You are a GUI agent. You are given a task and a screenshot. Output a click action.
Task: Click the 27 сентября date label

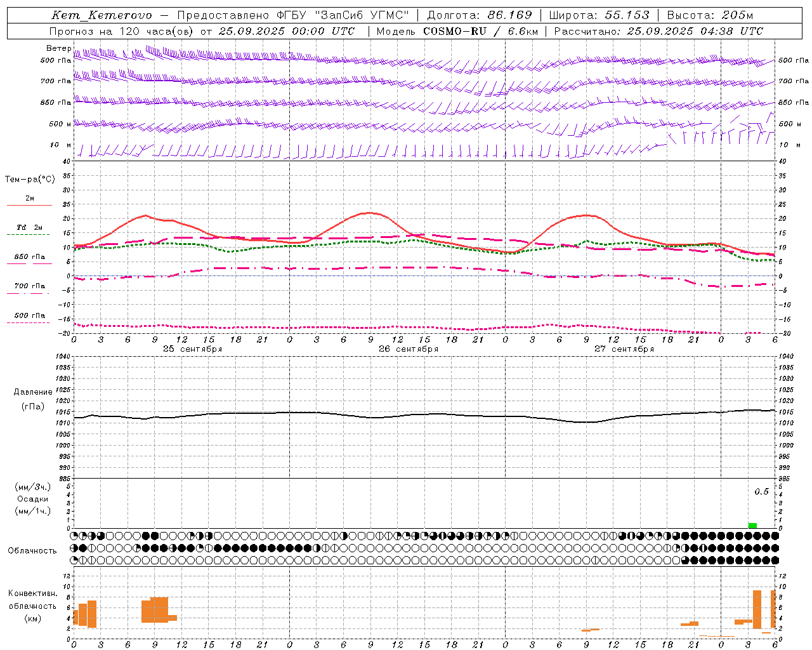[x=624, y=349]
